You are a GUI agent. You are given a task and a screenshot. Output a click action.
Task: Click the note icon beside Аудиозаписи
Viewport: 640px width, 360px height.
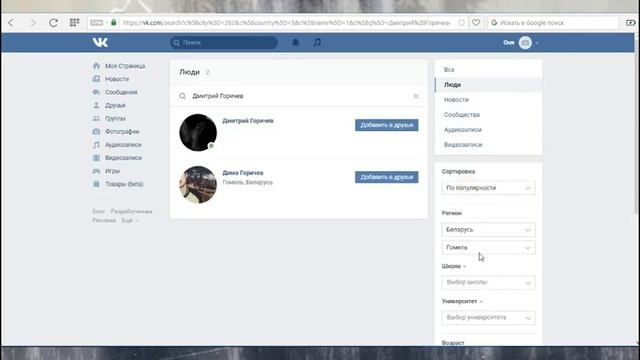pos(96,144)
